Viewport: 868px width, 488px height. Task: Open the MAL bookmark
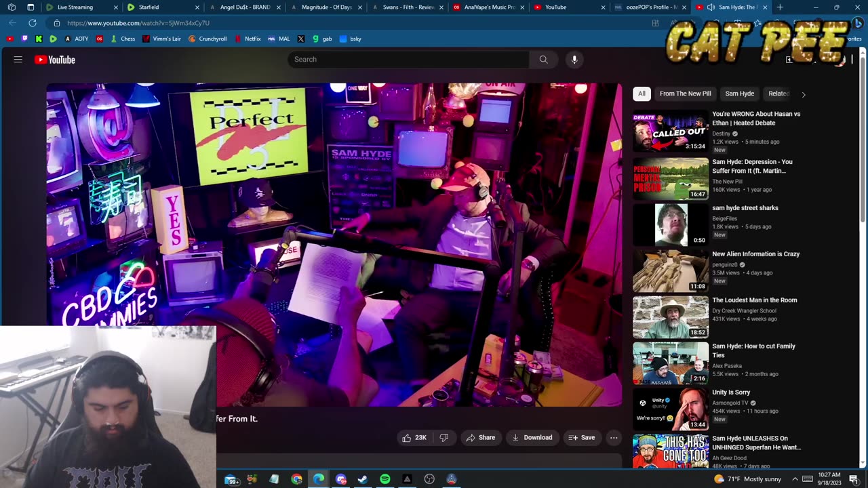[x=279, y=39]
